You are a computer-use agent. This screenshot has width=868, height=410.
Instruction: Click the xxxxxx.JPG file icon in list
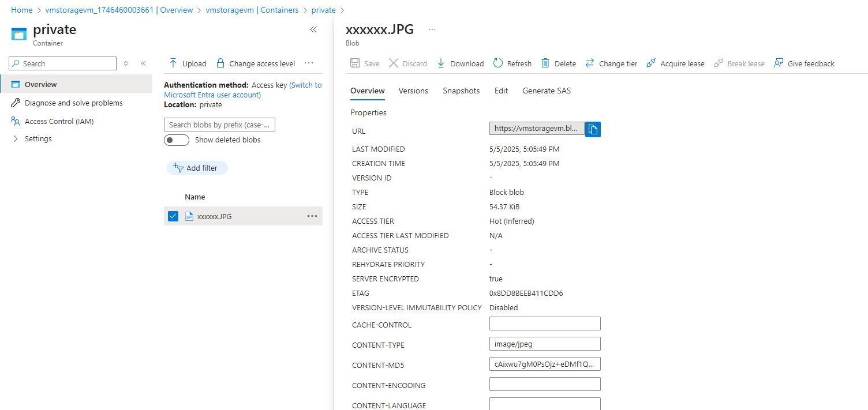[x=189, y=216]
